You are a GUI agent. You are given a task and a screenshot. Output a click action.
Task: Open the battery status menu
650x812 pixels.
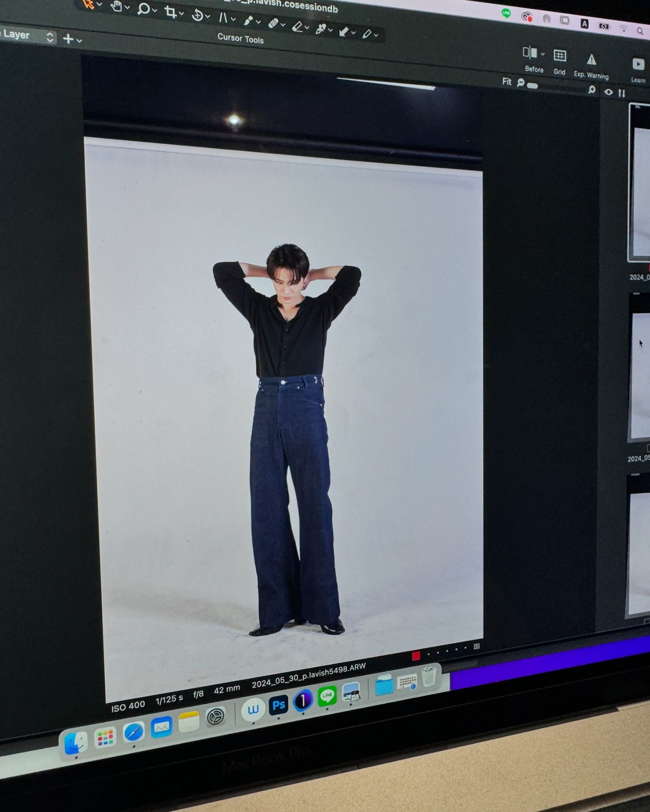coord(604,26)
